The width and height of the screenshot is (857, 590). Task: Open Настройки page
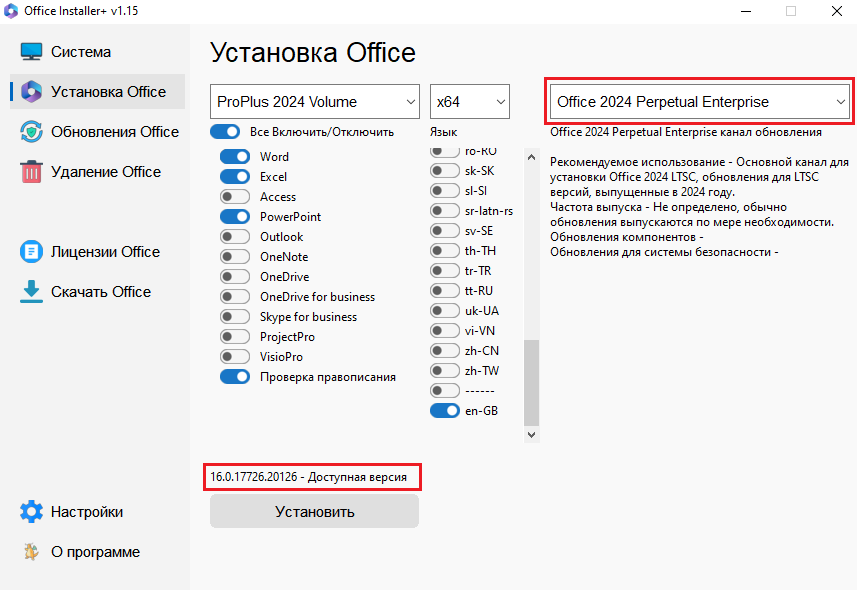click(x=97, y=512)
